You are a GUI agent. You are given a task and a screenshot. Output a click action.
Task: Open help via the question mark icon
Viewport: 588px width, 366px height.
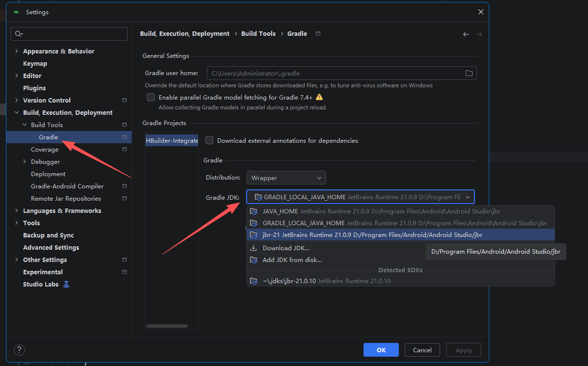click(x=19, y=350)
